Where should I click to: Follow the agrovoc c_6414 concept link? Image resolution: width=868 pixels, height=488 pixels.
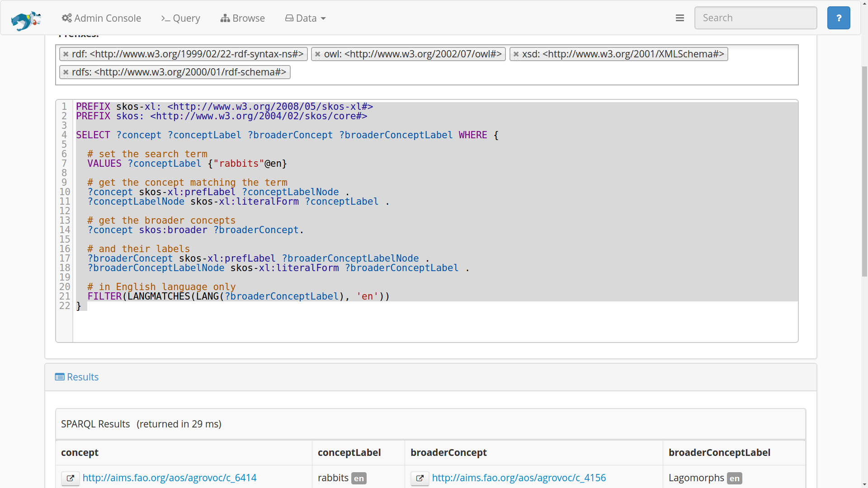tap(170, 478)
